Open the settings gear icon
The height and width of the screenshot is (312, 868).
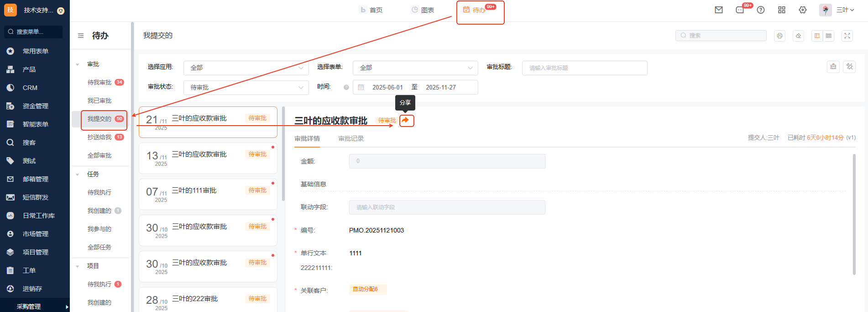(x=803, y=10)
